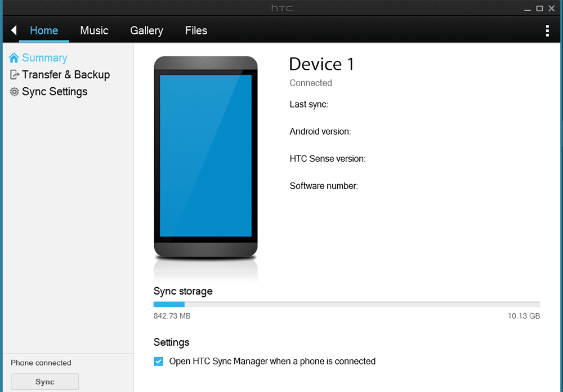This screenshot has height=392, width=563.
Task: Minimize the HTC window
Action: tap(528, 9)
